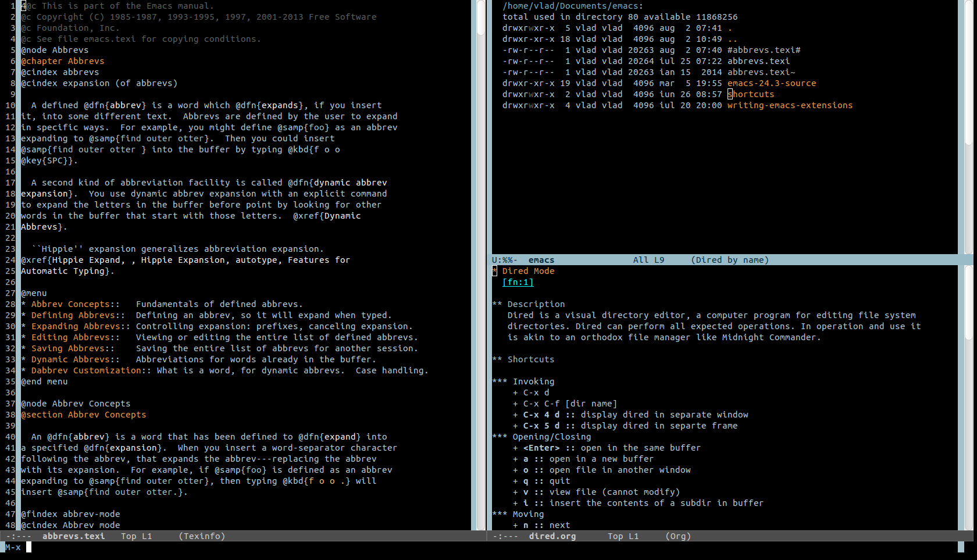Click the U:%%- status flags in Dired mode line
The width and height of the screenshot is (977, 560).
pyautogui.click(x=505, y=260)
